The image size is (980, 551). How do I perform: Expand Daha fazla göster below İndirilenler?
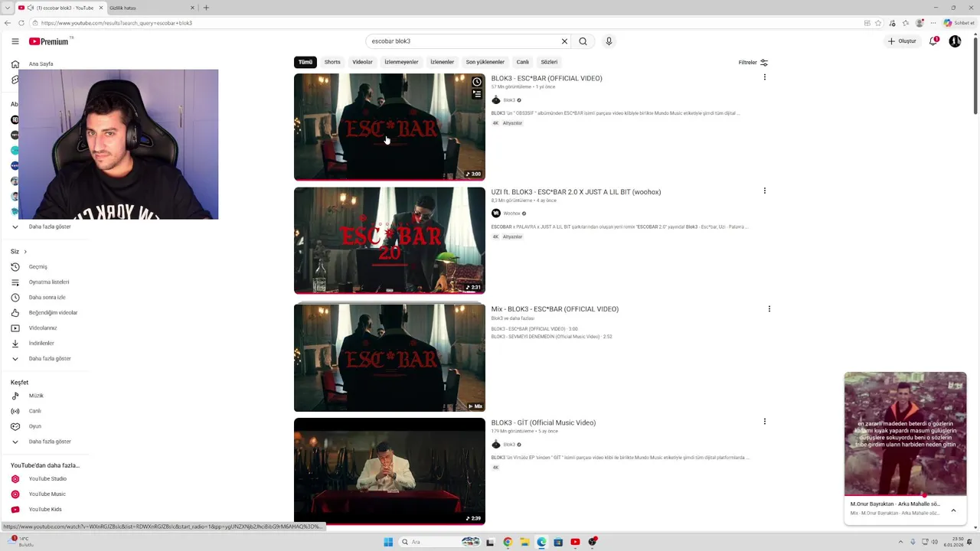50,359
